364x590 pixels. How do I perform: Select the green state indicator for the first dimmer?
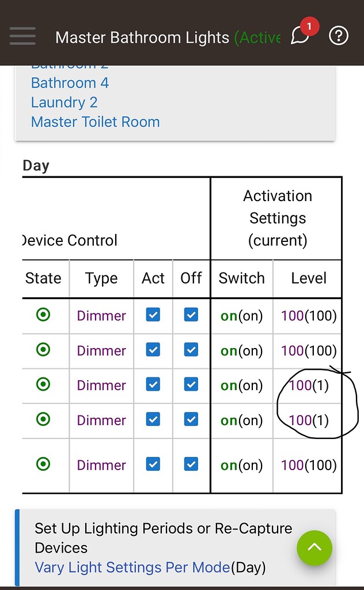(x=43, y=315)
